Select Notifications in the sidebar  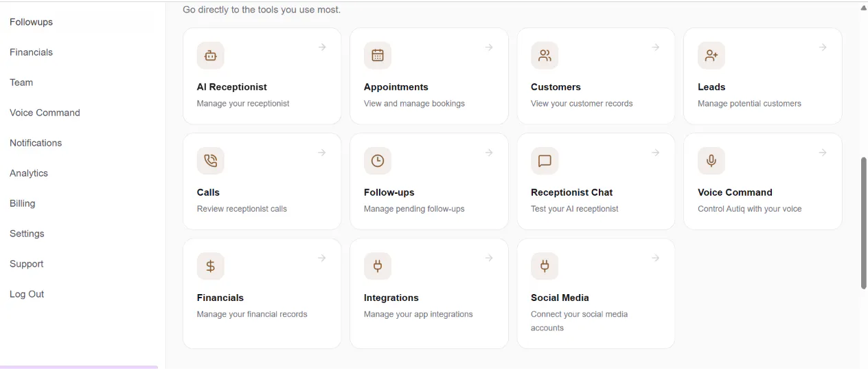pos(36,143)
